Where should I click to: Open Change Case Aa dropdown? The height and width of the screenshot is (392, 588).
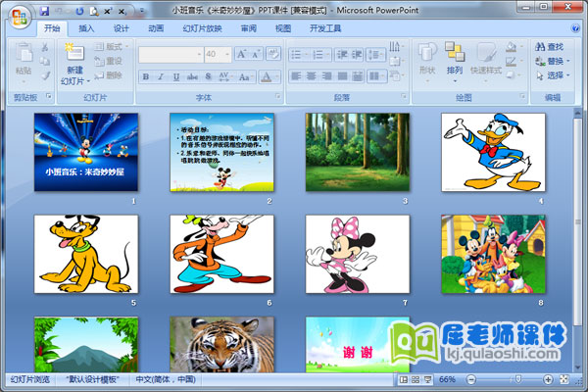(246, 76)
